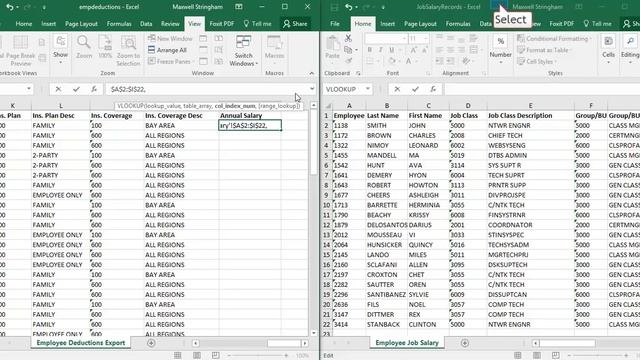Click Select All corner in JobSalaryRecords sheet

(328, 106)
